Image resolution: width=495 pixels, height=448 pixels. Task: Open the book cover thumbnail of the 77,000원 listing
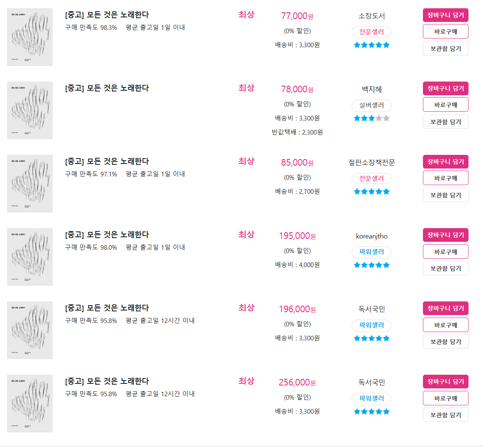coord(30,37)
